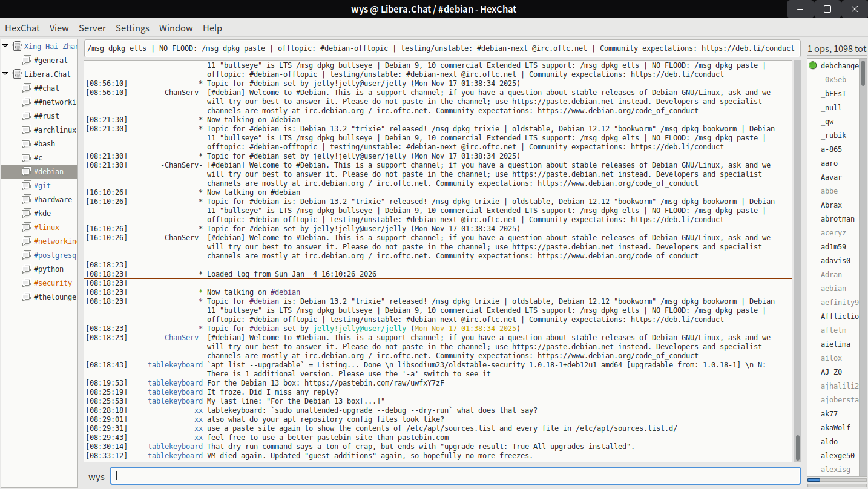Screen dimensions: 868x489
Task: Open the HexChat menu
Action: tap(22, 28)
